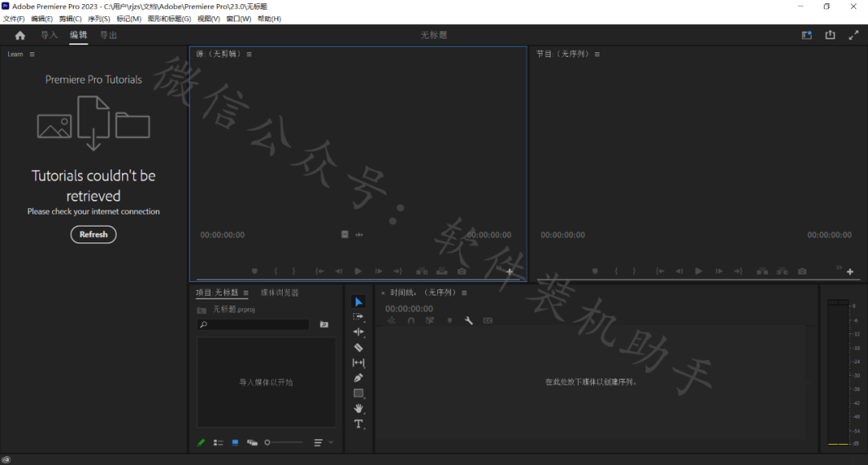This screenshot has width=868, height=465.
Task: Export frame camera icon in Program monitor
Action: coord(802,271)
